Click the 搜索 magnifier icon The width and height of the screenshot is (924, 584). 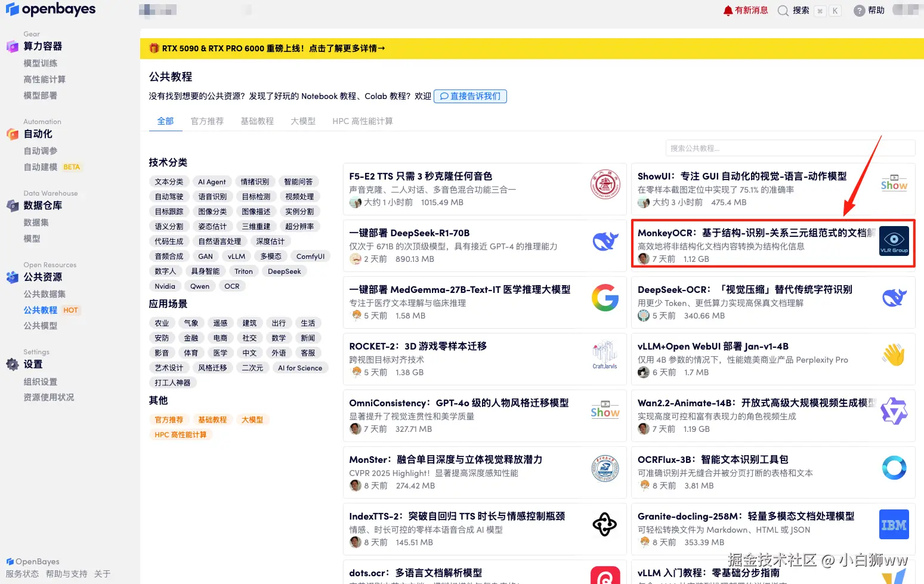[x=783, y=11]
